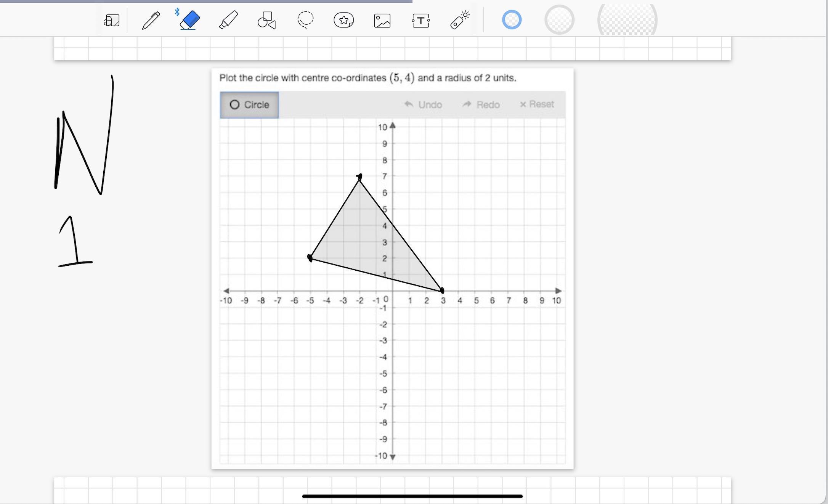Select the Text box tool

(x=420, y=20)
